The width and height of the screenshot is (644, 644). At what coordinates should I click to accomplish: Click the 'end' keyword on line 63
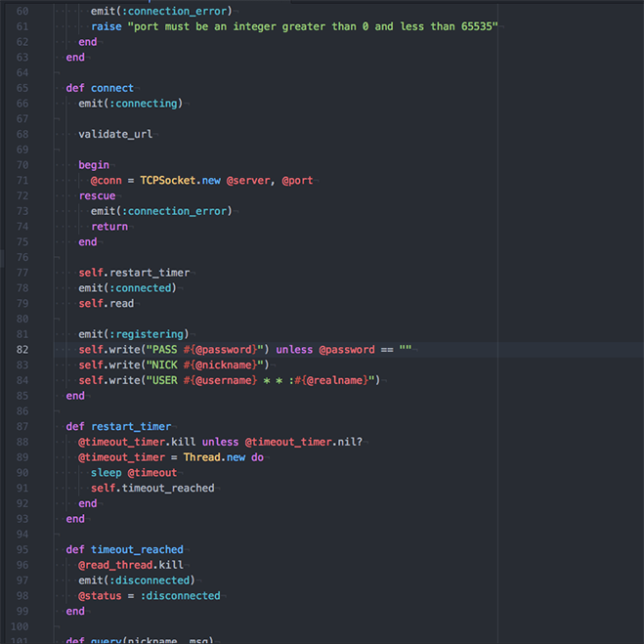point(75,58)
